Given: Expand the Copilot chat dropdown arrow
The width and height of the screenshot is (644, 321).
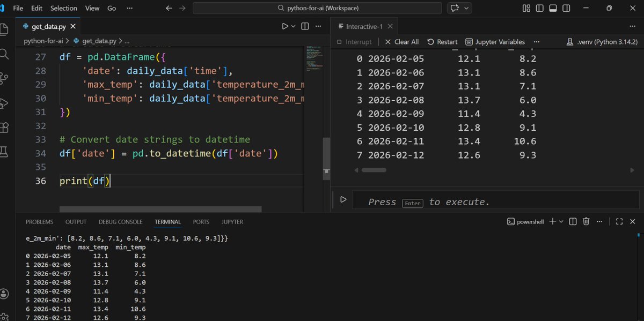Looking at the screenshot, I should pos(467,8).
